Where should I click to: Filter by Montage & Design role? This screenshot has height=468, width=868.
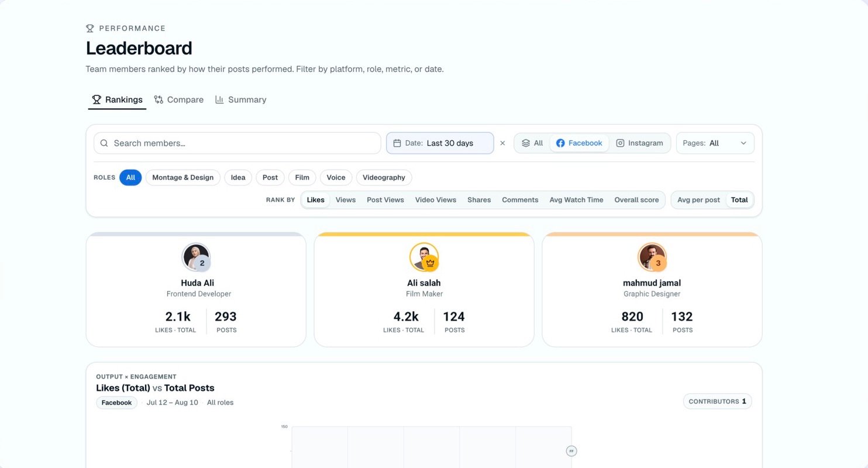[x=183, y=178]
